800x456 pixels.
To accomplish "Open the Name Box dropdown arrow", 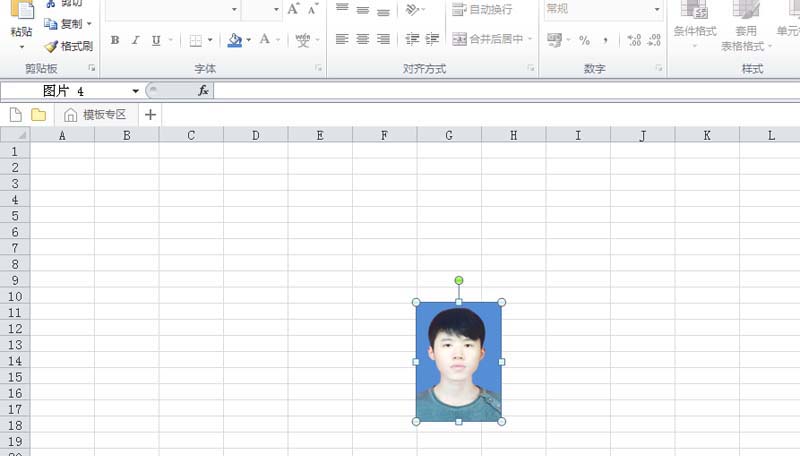I will 135,91.
